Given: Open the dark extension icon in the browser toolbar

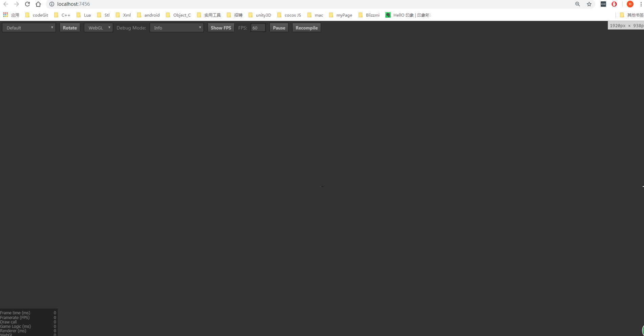Looking at the screenshot, I should 603,4.
